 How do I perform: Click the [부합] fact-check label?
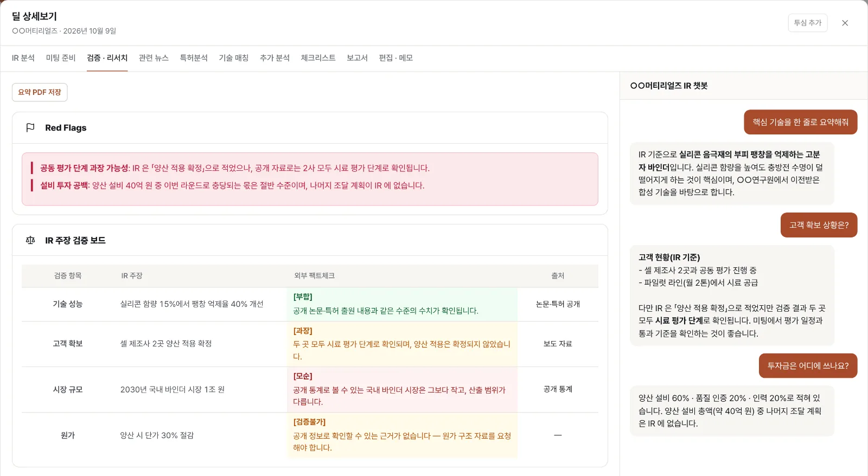tap(303, 297)
